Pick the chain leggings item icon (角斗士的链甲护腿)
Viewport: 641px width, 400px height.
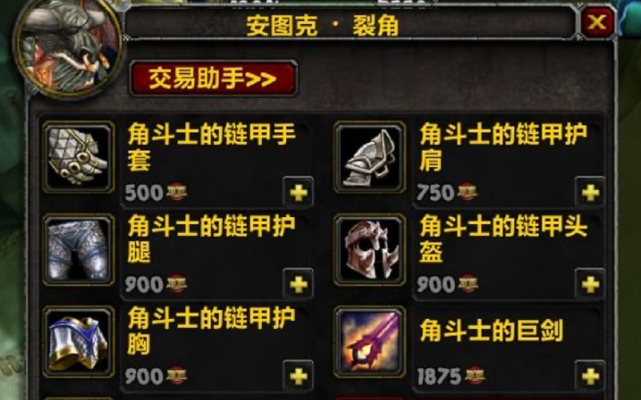78,249
